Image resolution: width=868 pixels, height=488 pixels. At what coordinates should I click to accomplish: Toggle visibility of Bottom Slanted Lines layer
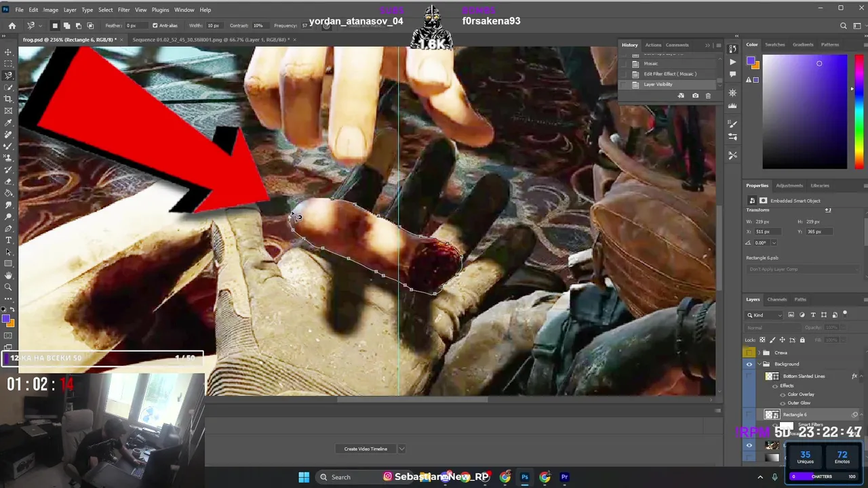(x=749, y=376)
